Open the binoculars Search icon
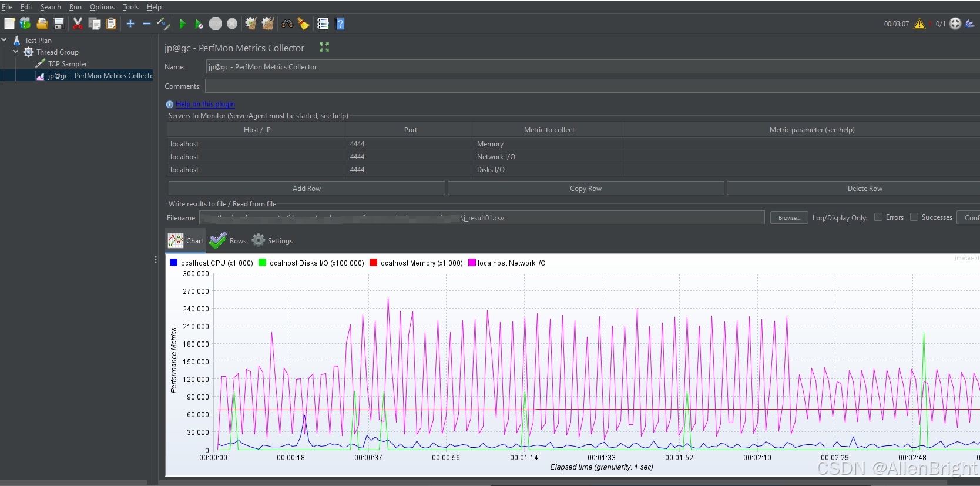 (287, 24)
